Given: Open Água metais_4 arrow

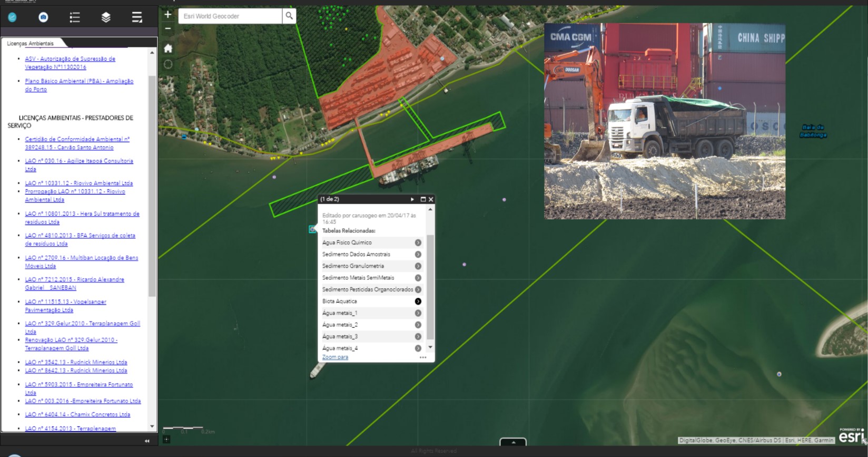Looking at the screenshot, I should [418, 348].
